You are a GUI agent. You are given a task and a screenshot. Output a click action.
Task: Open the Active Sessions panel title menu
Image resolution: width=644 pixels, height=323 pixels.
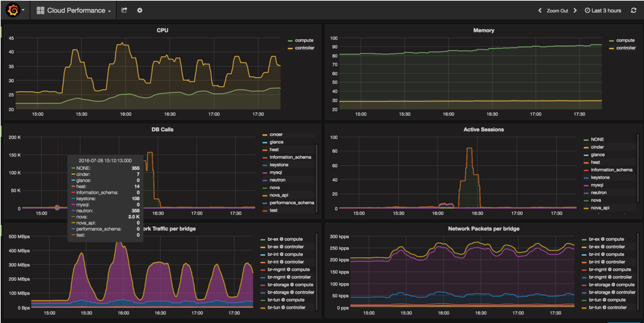point(483,130)
